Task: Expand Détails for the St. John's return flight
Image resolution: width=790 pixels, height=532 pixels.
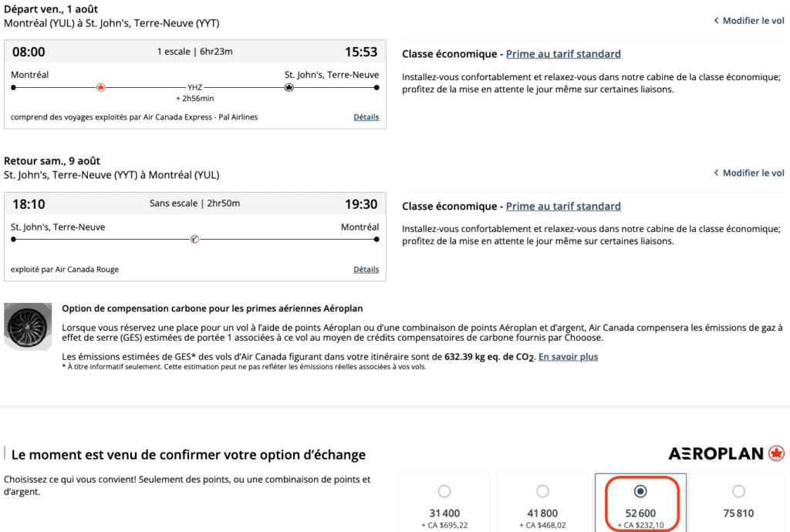Action: point(366,269)
